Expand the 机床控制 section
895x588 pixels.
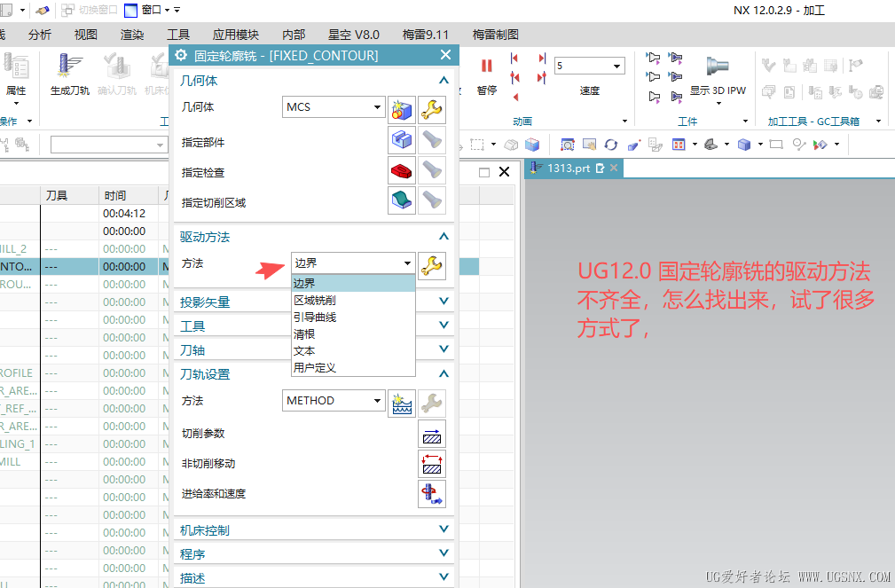click(x=444, y=529)
